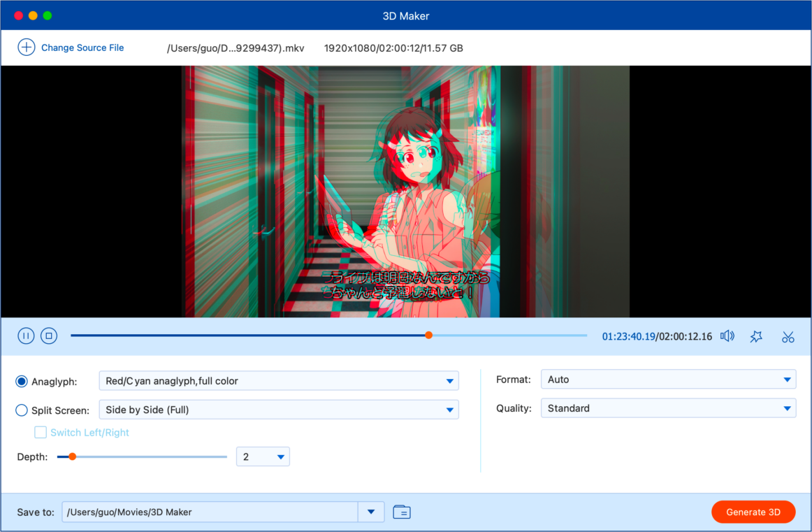812x532 pixels.
Task: Click the current time 01:23:40.19
Action: click(x=628, y=336)
